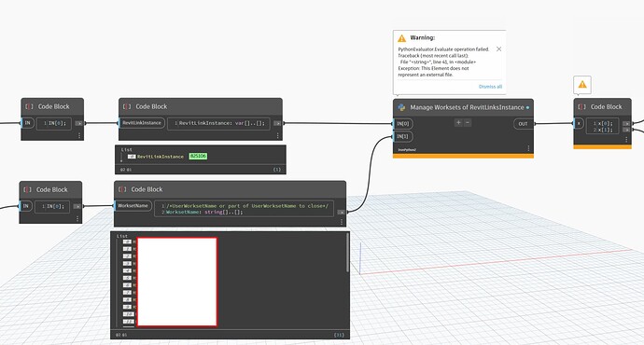Open three-dot menu on Code Block feeding WorksetName
The height and width of the screenshot is (345, 644).
(x=77, y=218)
